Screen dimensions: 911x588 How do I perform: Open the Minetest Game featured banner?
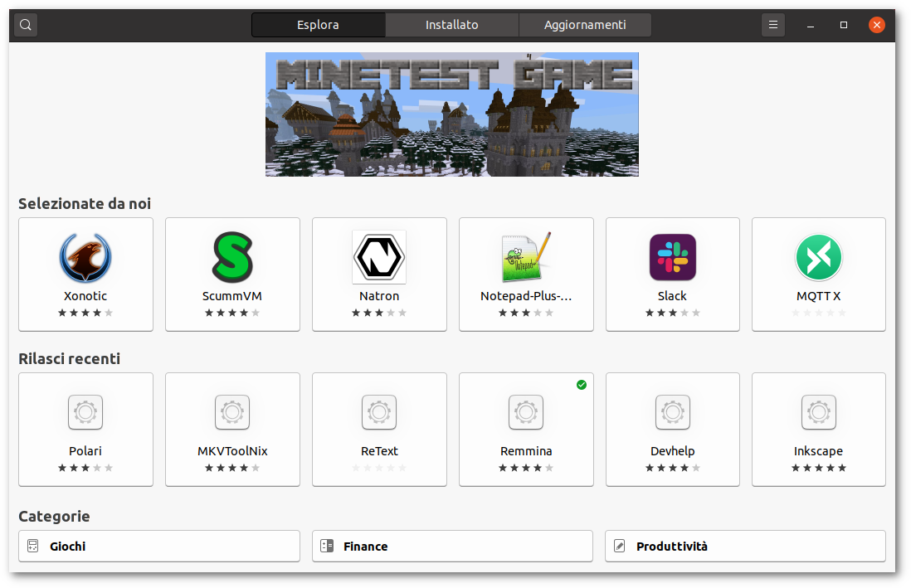452,114
